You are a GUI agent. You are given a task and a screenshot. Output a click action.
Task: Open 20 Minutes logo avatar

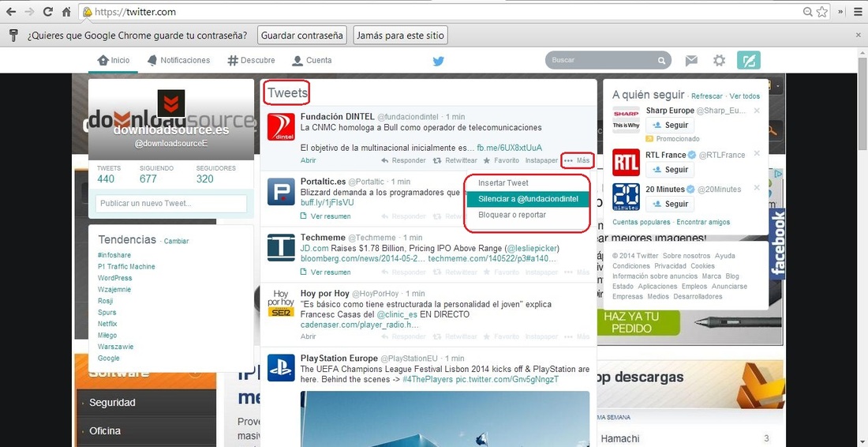tap(626, 197)
